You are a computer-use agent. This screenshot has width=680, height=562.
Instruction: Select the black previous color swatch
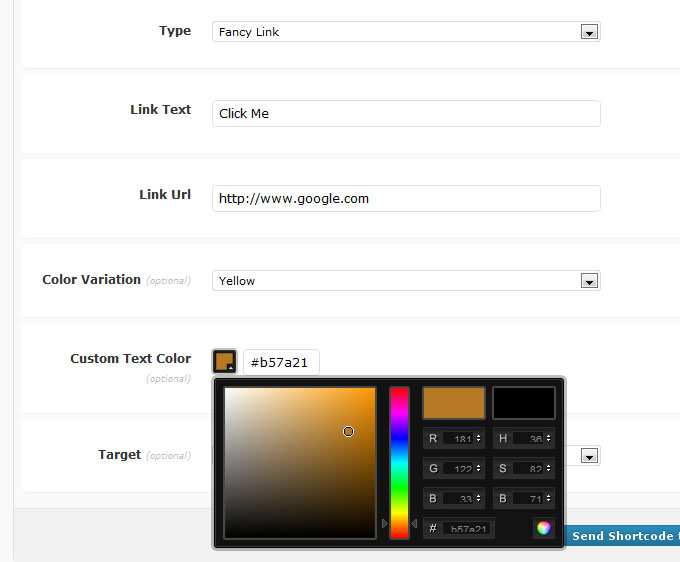click(523, 402)
